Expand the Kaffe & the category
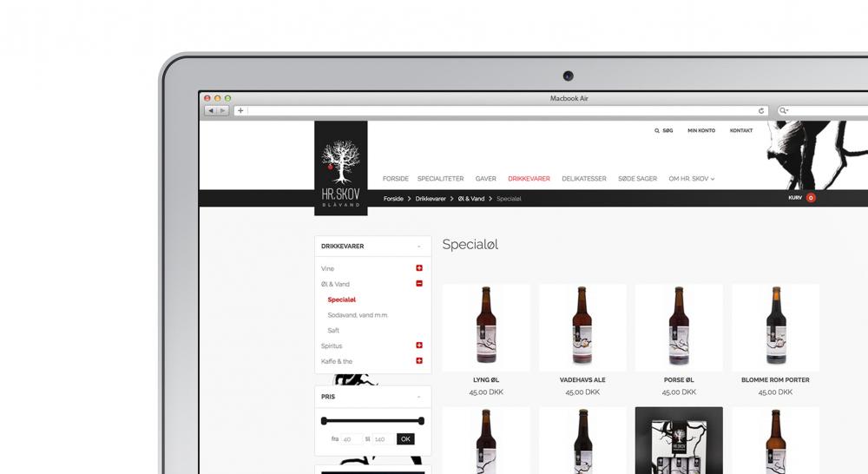The height and width of the screenshot is (474, 868). pos(419,361)
